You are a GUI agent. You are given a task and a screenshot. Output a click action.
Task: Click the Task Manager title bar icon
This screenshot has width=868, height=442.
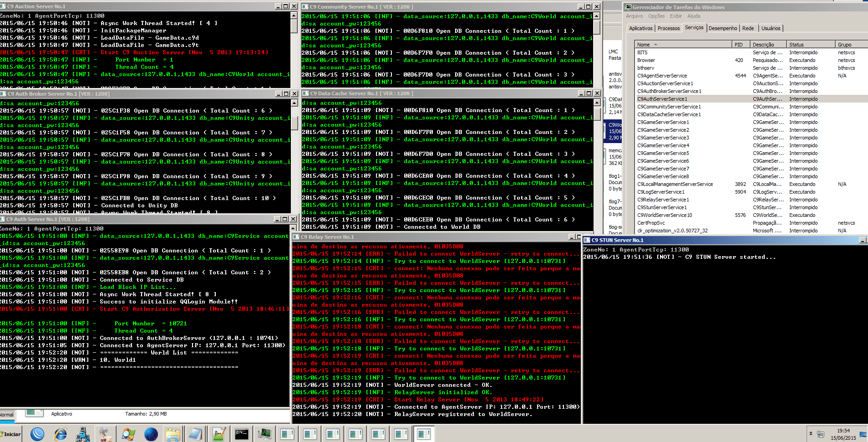[x=629, y=7]
